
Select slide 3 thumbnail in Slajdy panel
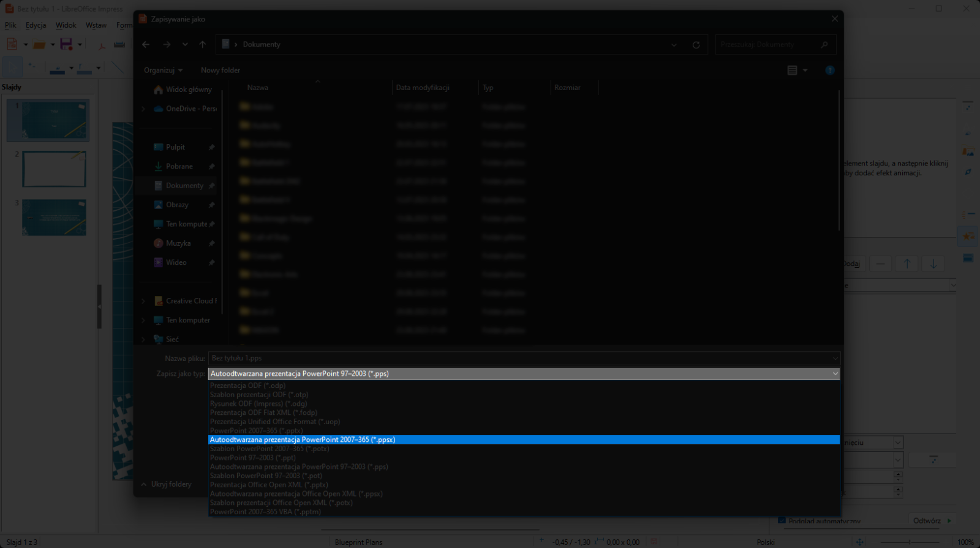pyautogui.click(x=55, y=218)
